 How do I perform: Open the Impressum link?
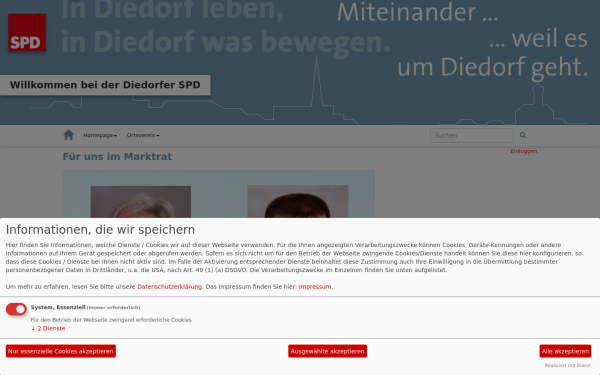click(x=315, y=287)
